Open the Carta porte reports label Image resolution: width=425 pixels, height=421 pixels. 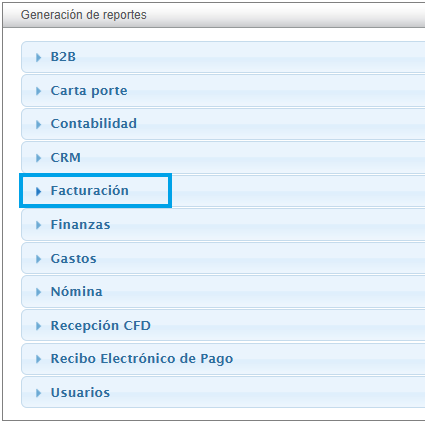click(89, 91)
